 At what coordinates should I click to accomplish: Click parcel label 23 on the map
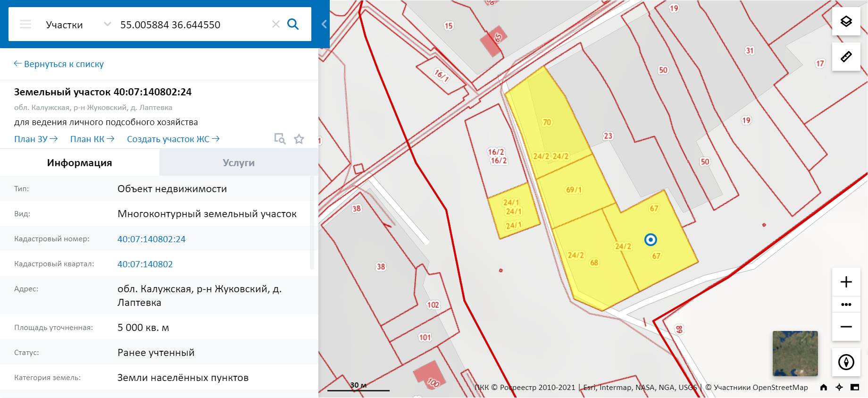tap(608, 136)
